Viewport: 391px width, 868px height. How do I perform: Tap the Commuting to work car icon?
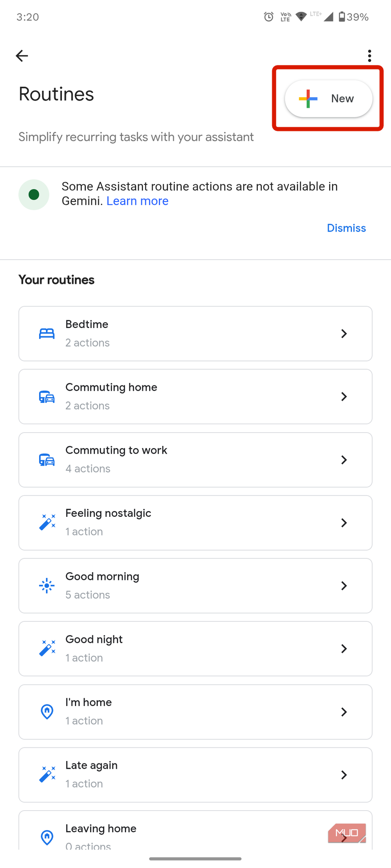(47, 459)
